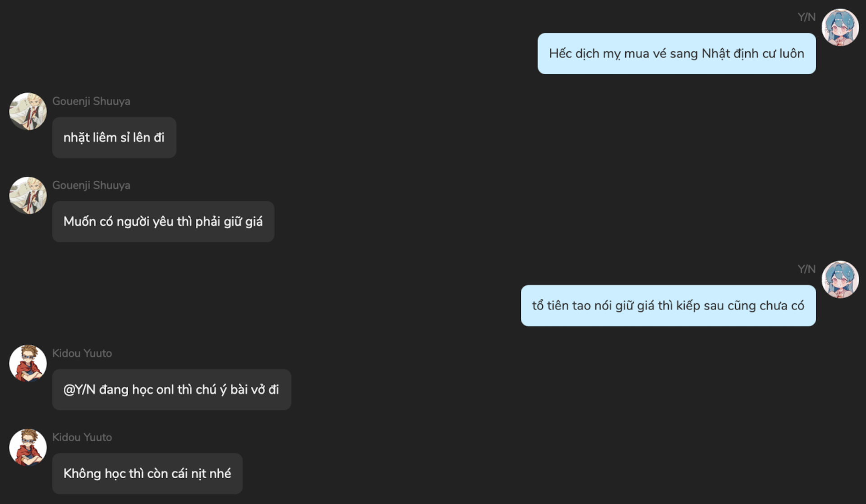Click the Y/N name above "tổ tiên tao" message
This screenshot has height=504, width=866.
pos(806,269)
